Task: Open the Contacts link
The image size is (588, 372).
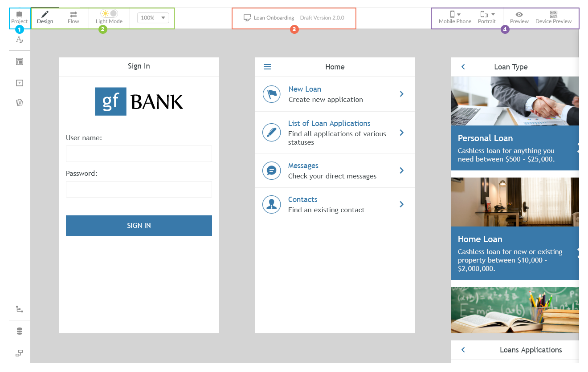Action: pos(303,199)
